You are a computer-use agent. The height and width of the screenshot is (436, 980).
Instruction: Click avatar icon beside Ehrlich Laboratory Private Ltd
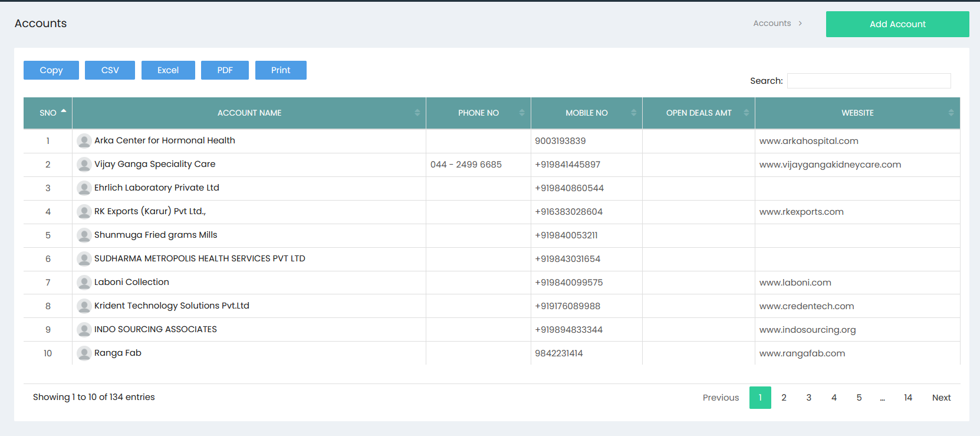84,188
